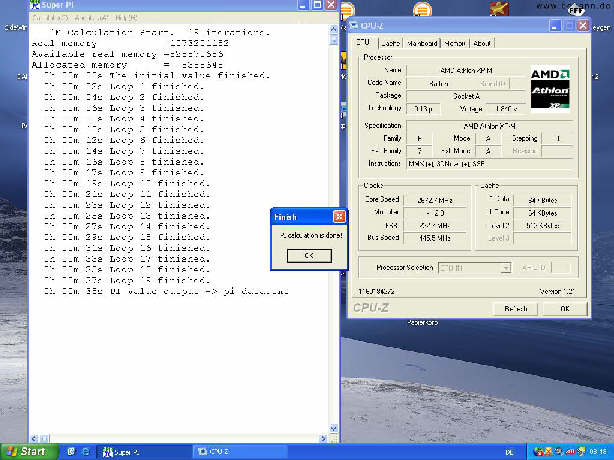The height and width of the screenshot is (460, 614).
Task: Click the Refresh button in CPU-Z
Action: [x=515, y=308]
